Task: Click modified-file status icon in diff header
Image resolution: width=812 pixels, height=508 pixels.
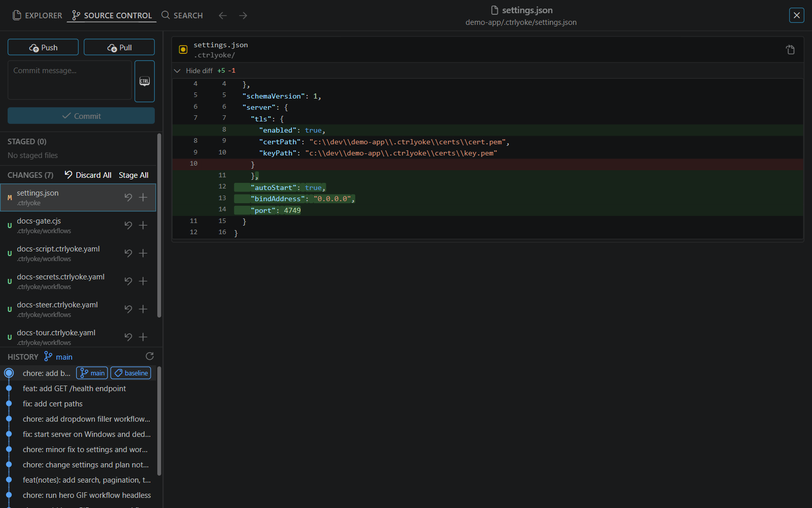Action: [x=183, y=50]
